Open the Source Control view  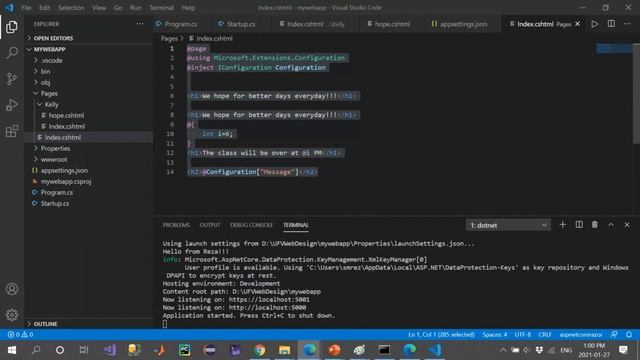pos(12,79)
